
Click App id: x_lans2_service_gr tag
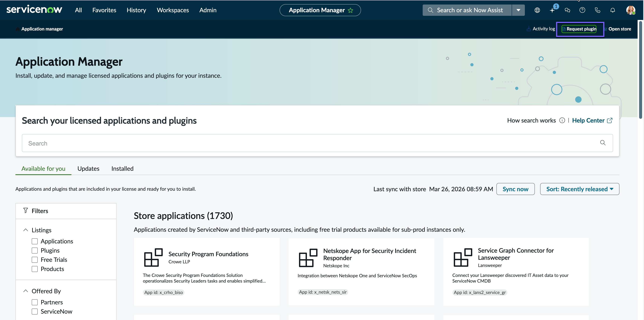[x=479, y=292]
